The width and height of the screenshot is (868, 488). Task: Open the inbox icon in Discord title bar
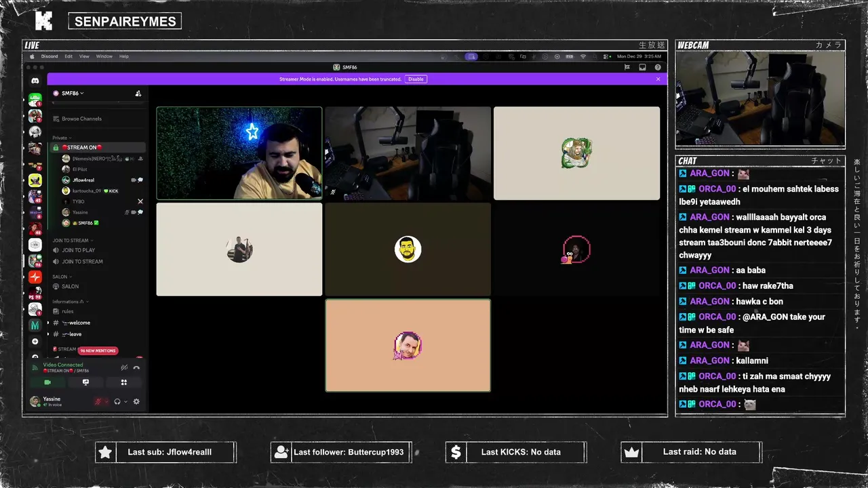(642, 67)
